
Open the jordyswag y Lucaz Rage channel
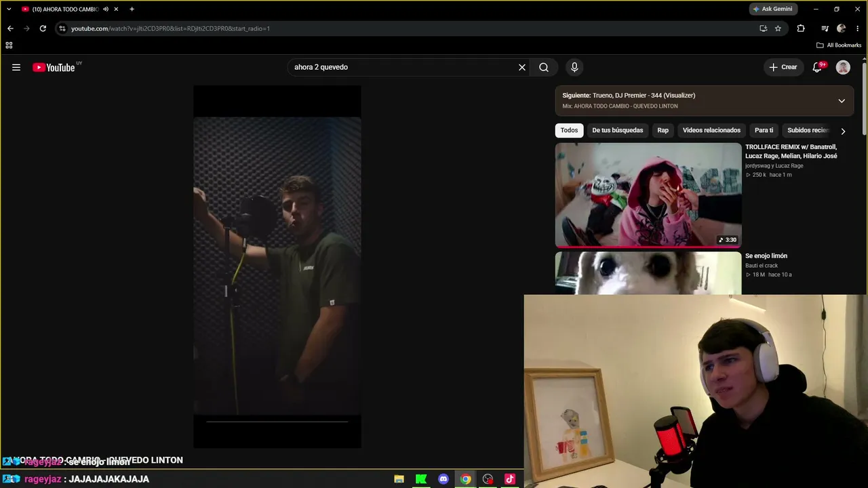774,165
